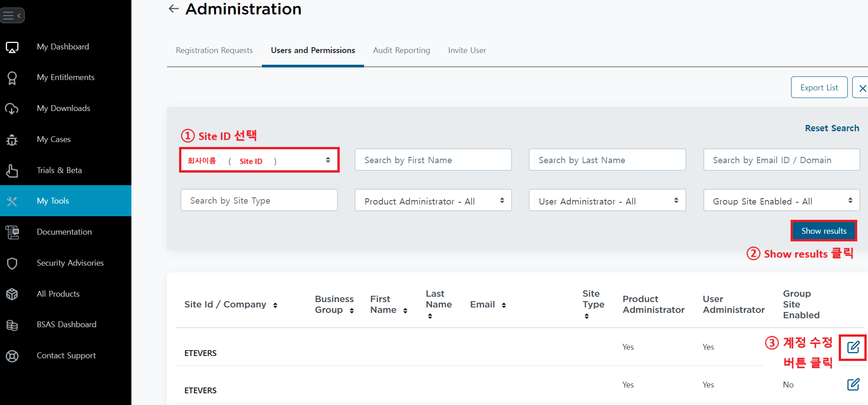The image size is (868, 405).
Task: Click the Reset Search link
Action: [x=832, y=128]
